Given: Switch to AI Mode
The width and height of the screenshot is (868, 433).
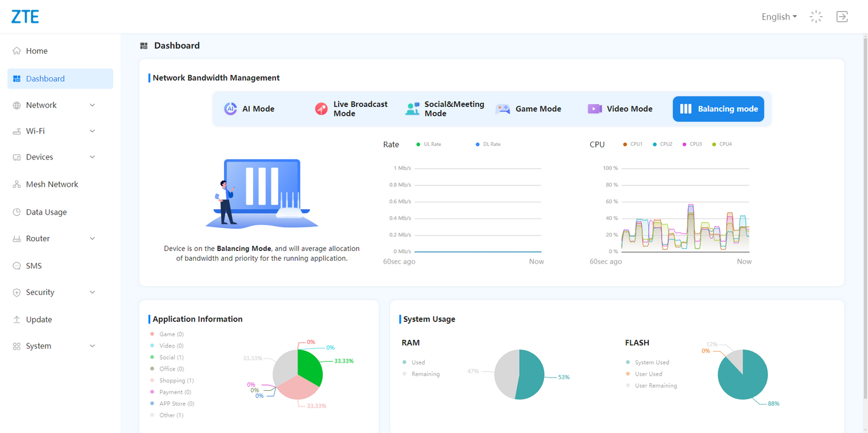Looking at the screenshot, I should [249, 109].
